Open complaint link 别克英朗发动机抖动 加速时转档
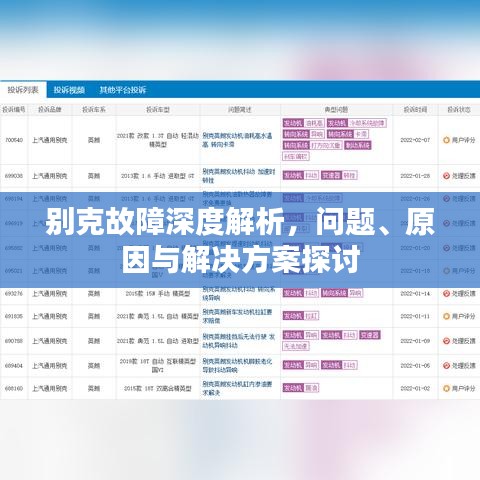Image resolution: width=480 pixels, height=480 pixels. point(239,176)
